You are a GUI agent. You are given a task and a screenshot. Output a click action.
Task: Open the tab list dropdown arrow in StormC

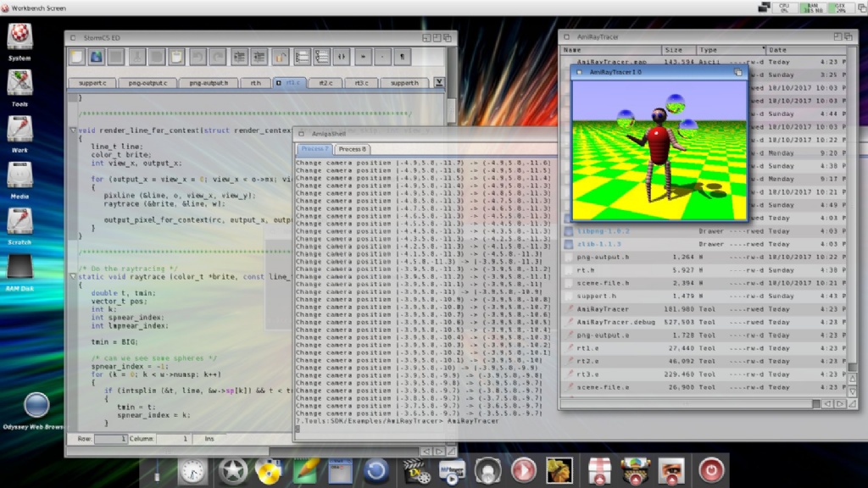[x=439, y=82]
